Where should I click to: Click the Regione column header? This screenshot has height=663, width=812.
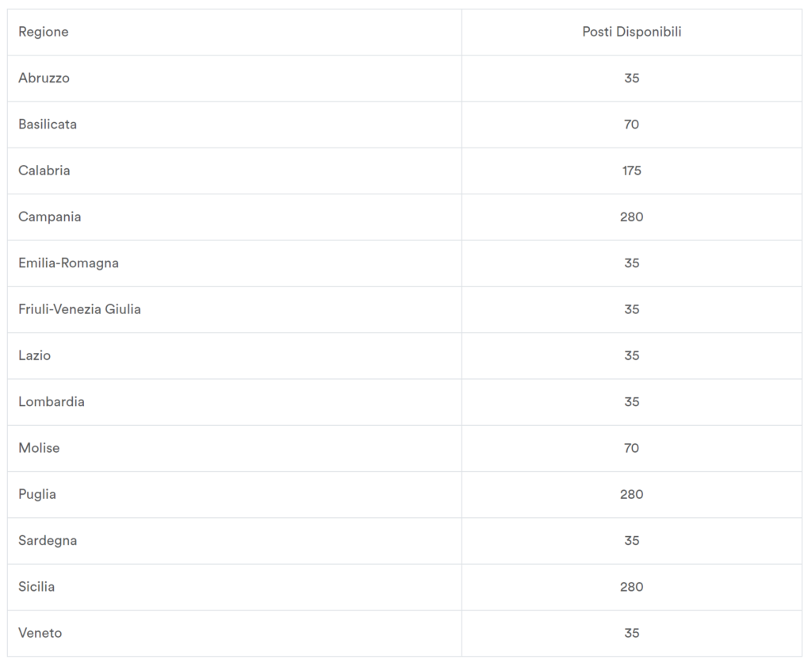(x=44, y=32)
